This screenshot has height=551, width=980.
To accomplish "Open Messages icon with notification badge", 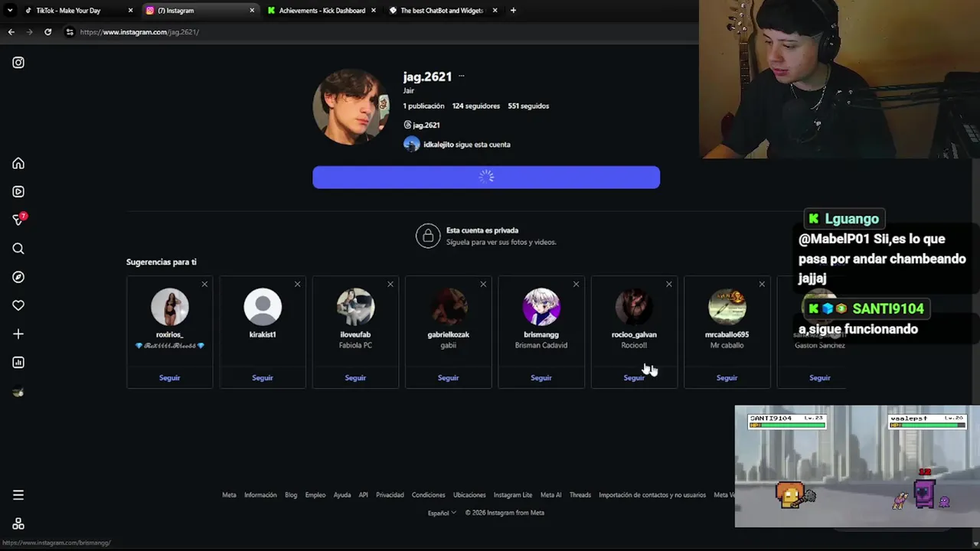I will [x=19, y=220].
